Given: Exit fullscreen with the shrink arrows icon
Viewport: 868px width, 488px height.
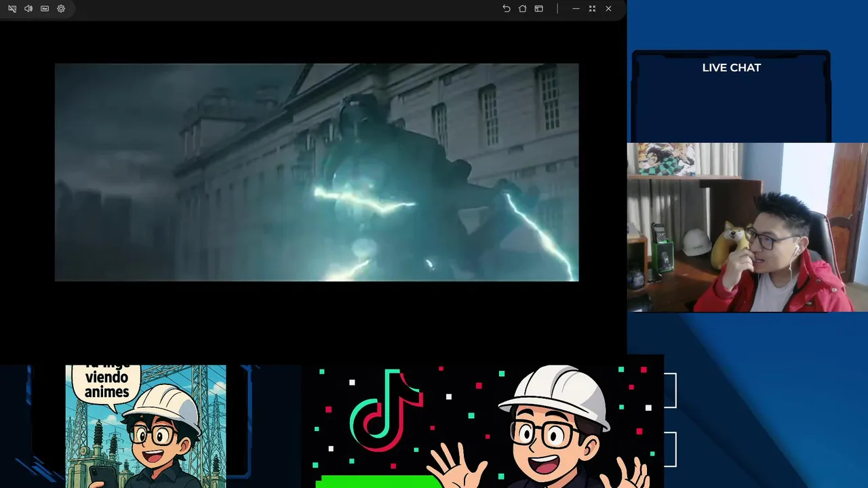Looking at the screenshot, I should pyautogui.click(x=592, y=9).
